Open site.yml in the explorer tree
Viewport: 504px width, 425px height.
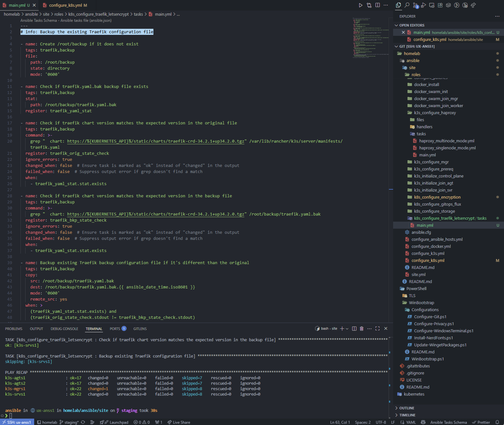[x=418, y=274]
